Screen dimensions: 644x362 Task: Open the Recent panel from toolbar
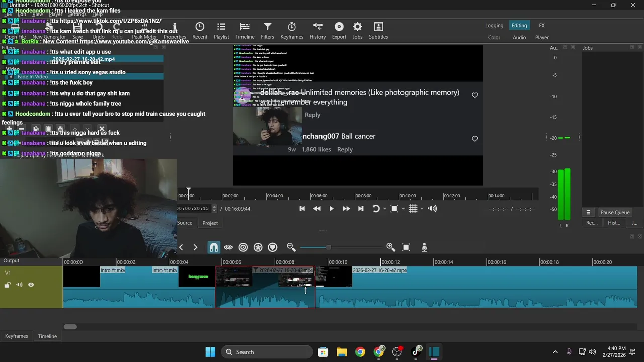pyautogui.click(x=200, y=30)
